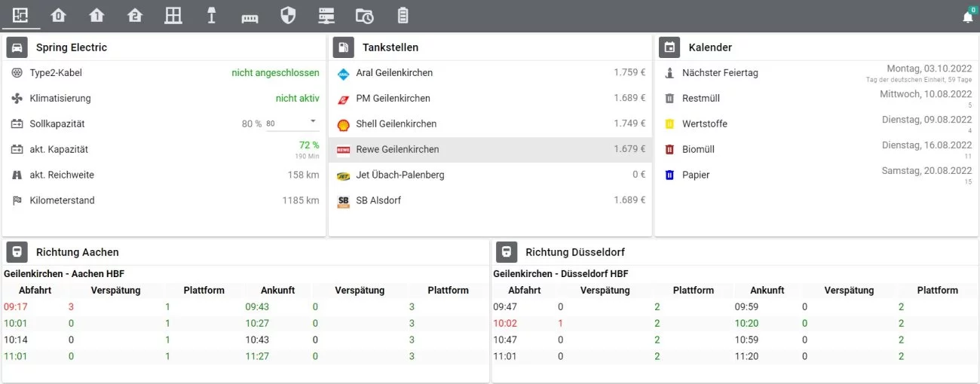
Task: Click the Richtung Düsseldorf train icon
Action: [x=507, y=252]
